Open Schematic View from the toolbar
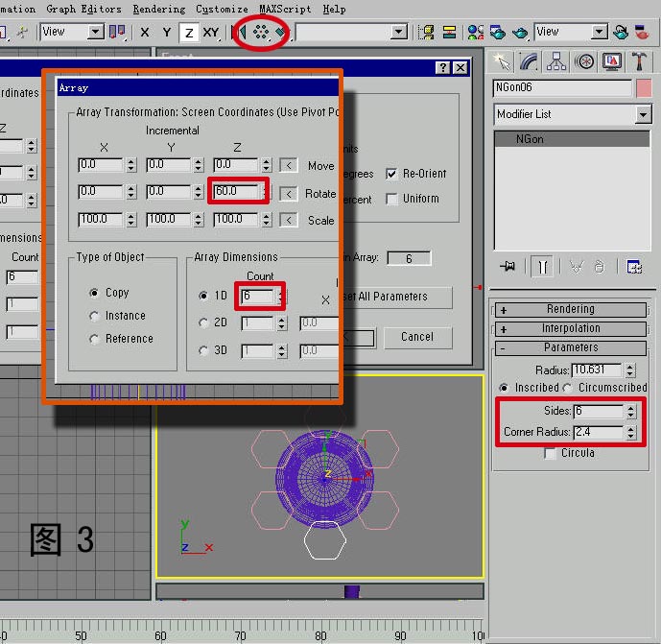 pyautogui.click(x=449, y=32)
